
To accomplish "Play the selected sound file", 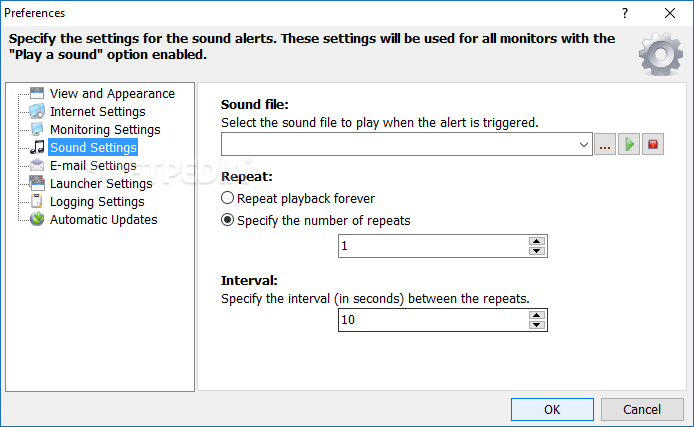I will click(629, 145).
